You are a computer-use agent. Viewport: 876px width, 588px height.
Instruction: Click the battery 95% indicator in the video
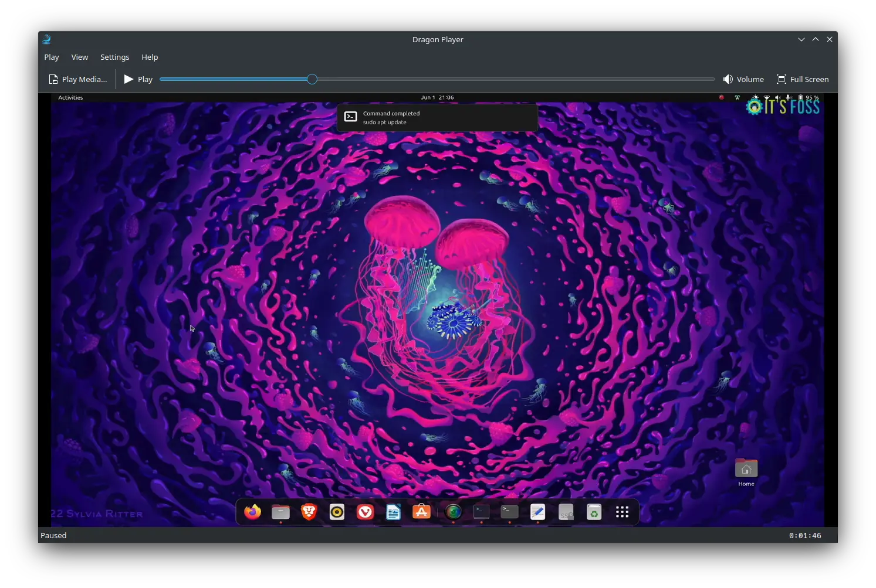[x=809, y=97]
